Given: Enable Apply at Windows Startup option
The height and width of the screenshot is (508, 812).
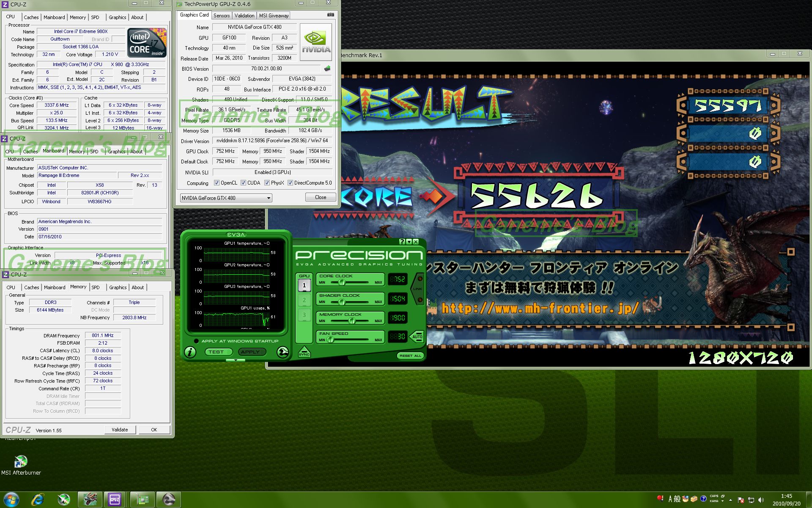Looking at the screenshot, I should 196,341.
